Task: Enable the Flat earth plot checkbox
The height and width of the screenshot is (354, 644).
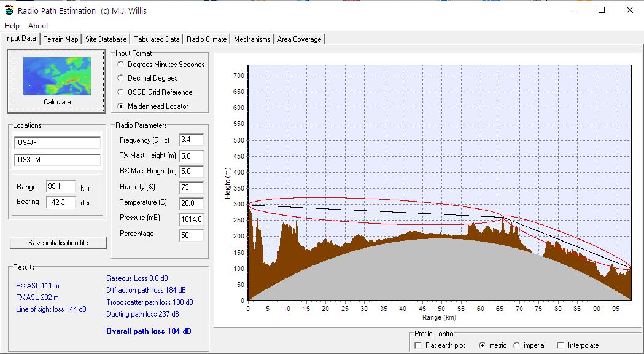Action: click(x=419, y=345)
